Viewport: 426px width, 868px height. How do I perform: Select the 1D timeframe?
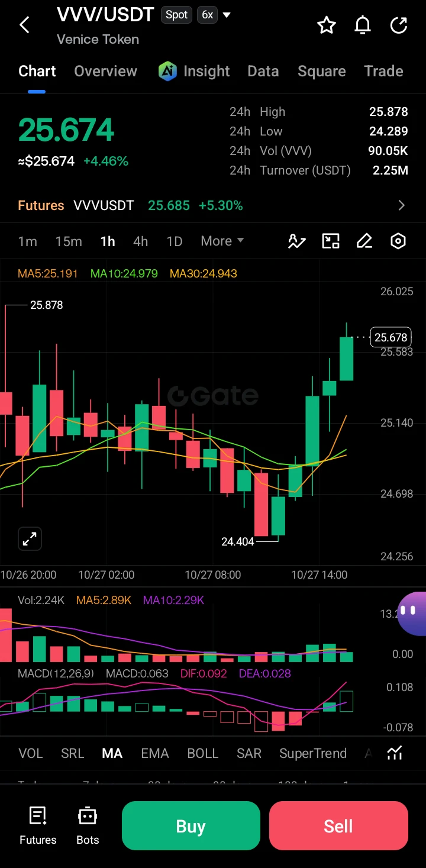click(x=175, y=241)
